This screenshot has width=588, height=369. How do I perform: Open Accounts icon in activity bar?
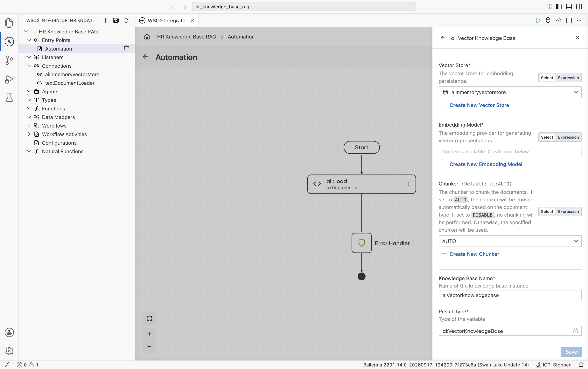click(9, 332)
